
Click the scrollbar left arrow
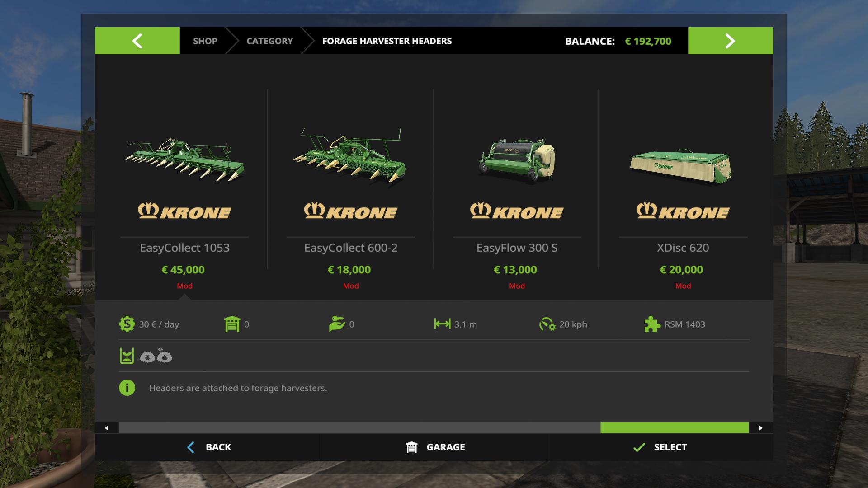click(107, 428)
